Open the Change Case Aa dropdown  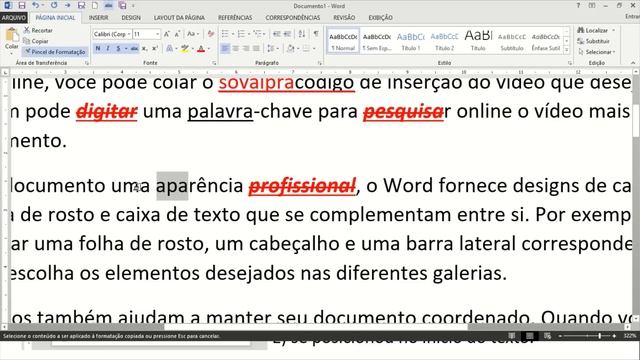coord(192,34)
